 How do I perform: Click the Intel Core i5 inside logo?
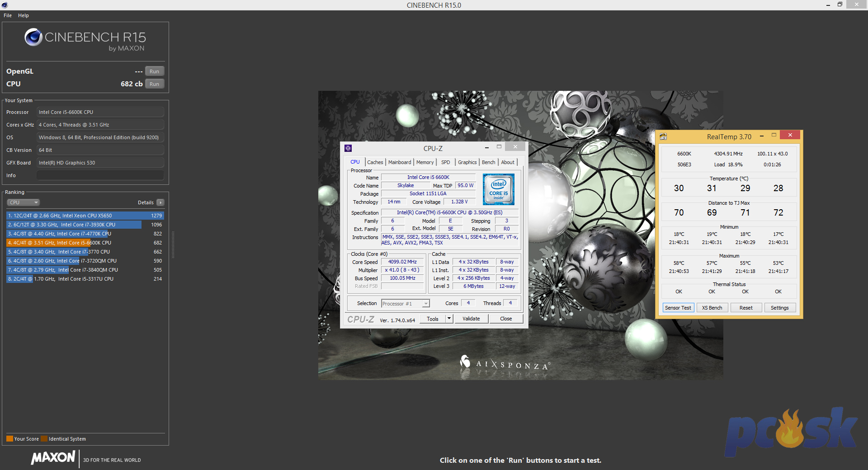tap(498, 189)
